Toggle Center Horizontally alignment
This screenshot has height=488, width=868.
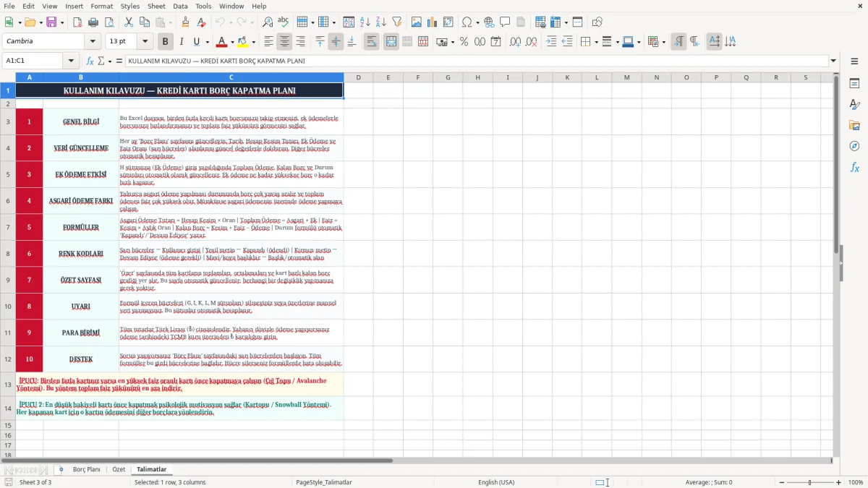tap(285, 42)
